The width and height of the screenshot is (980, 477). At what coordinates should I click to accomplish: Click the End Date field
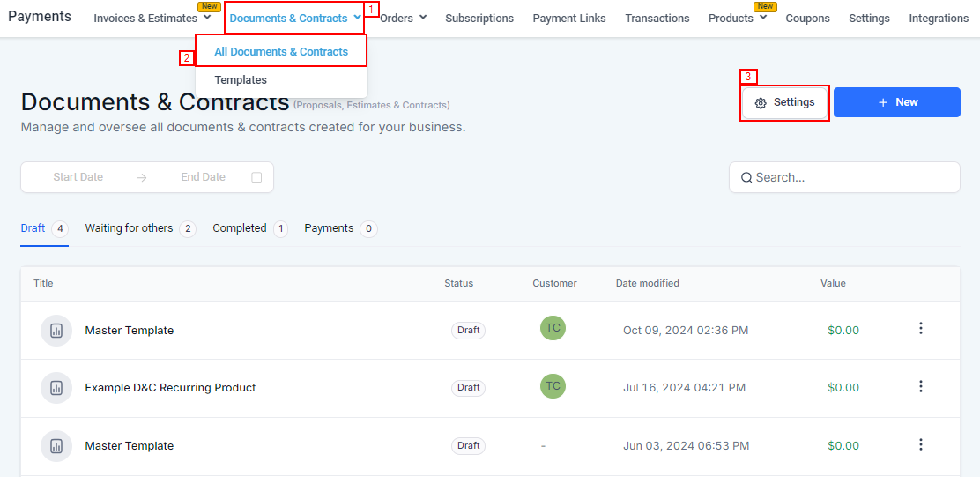[x=203, y=177]
